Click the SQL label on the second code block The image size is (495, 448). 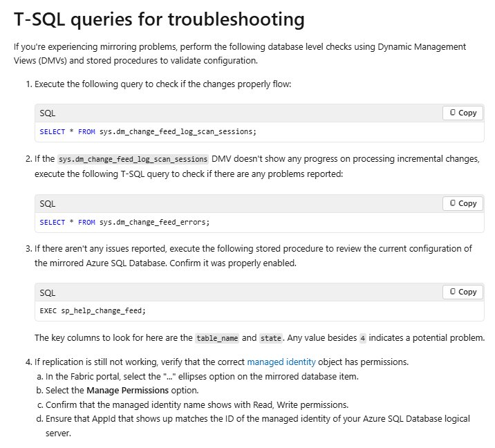48,203
